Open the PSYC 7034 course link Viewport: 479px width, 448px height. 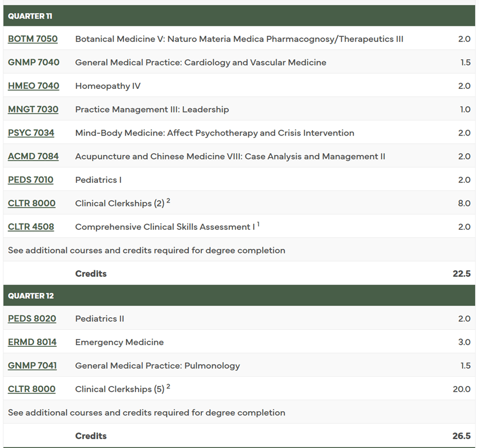[x=31, y=133]
